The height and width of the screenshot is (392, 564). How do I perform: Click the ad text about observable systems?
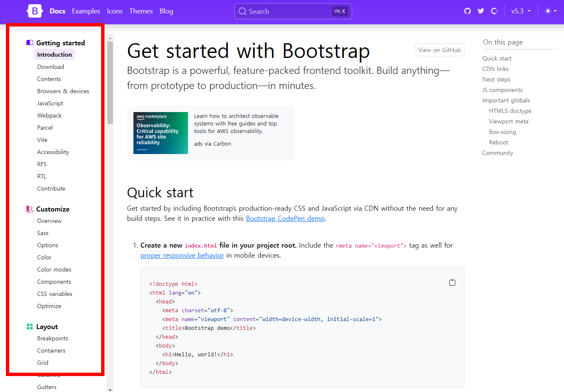coord(236,123)
